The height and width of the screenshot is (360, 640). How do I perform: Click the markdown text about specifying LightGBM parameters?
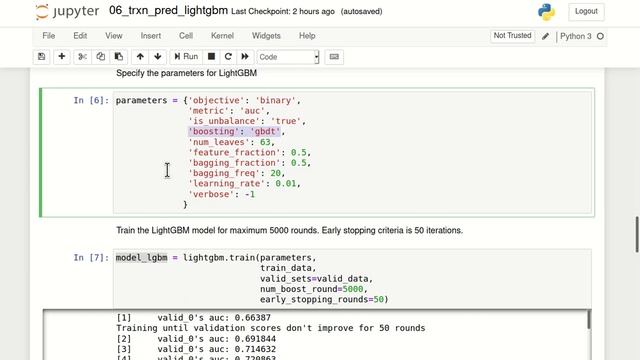187,73
